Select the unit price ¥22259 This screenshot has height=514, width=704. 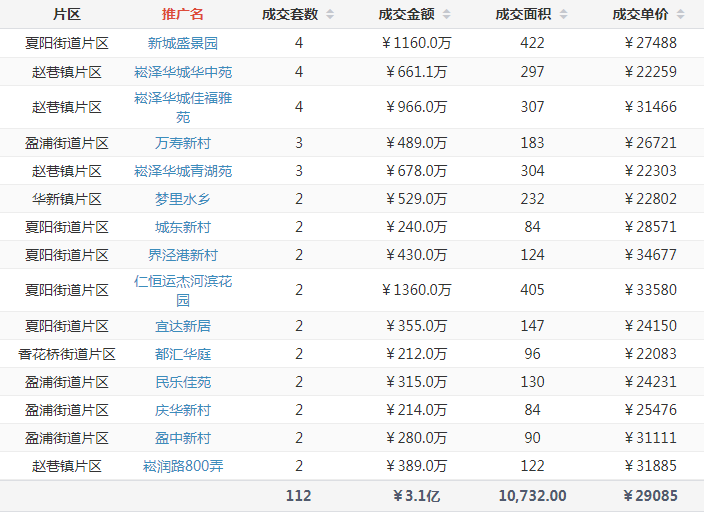(x=650, y=72)
